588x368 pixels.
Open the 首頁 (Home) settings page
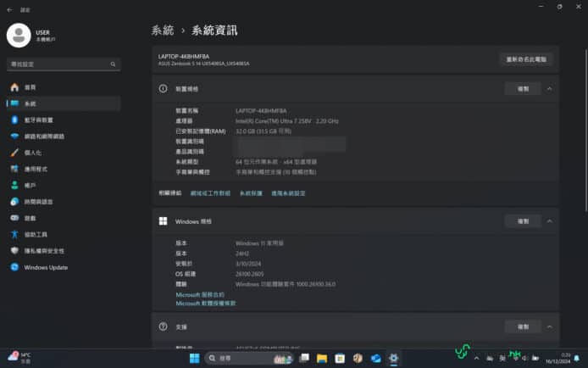pyautogui.click(x=30, y=87)
